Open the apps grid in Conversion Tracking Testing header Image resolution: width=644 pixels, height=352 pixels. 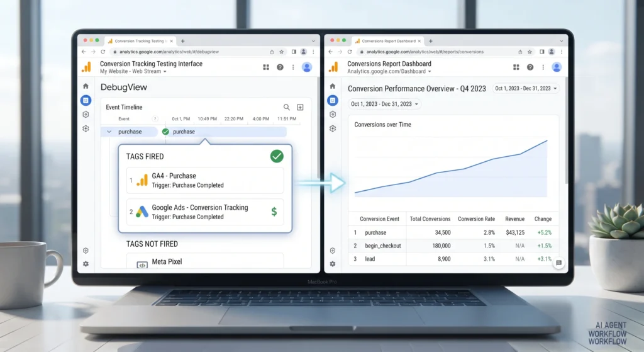pos(266,67)
